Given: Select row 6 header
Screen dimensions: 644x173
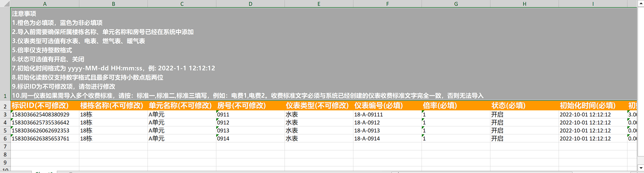Looking at the screenshot, I should 5,139.
